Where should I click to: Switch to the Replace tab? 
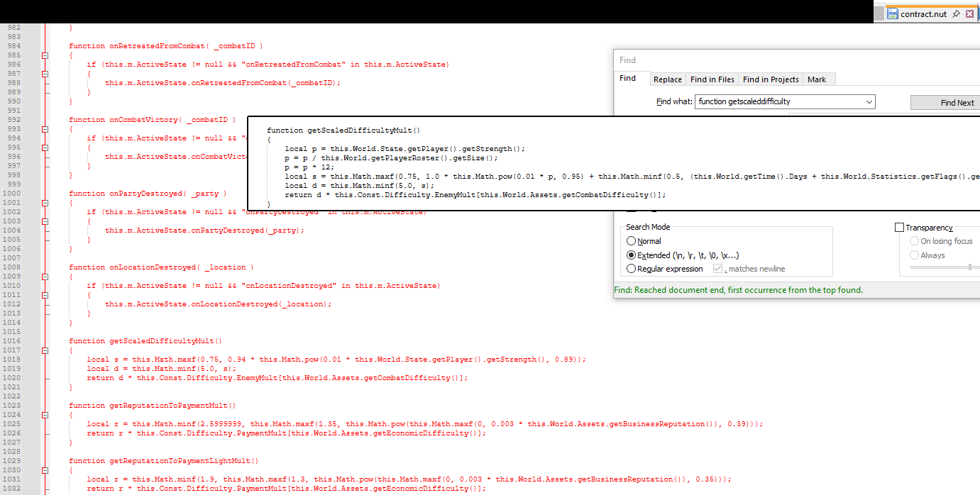668,79
